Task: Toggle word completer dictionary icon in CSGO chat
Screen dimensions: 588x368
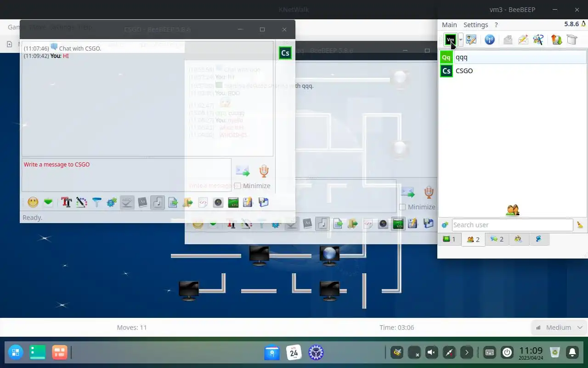Action: click(142, 202)
